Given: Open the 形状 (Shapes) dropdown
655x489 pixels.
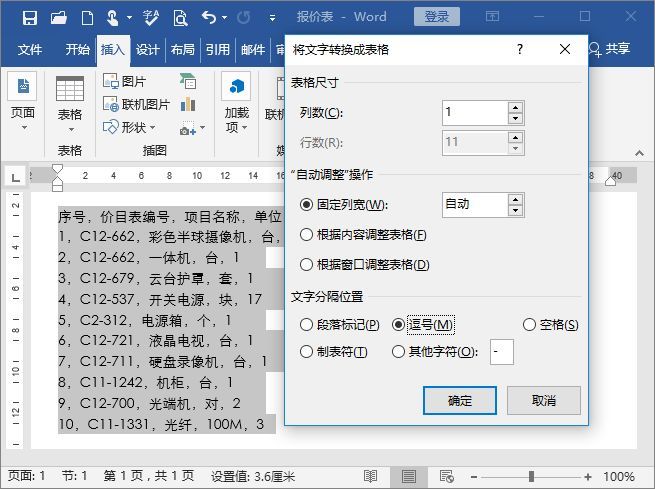Looking at the screenshot, I should (x=129, y=127).
